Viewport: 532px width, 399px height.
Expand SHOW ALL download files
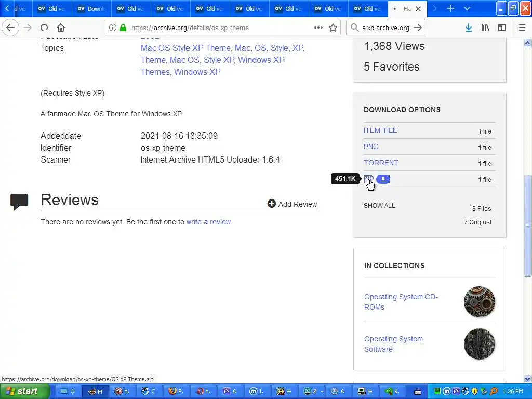click(x=379, y=206)
